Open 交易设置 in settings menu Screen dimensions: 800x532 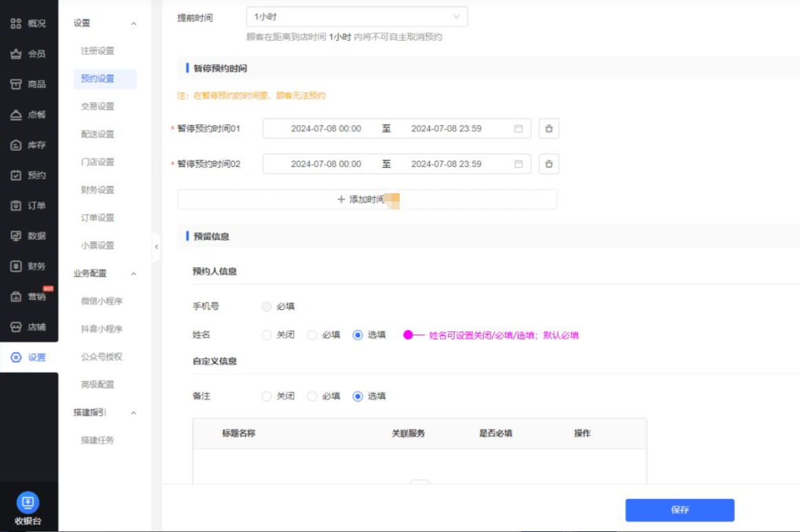[x=98, y=107]
